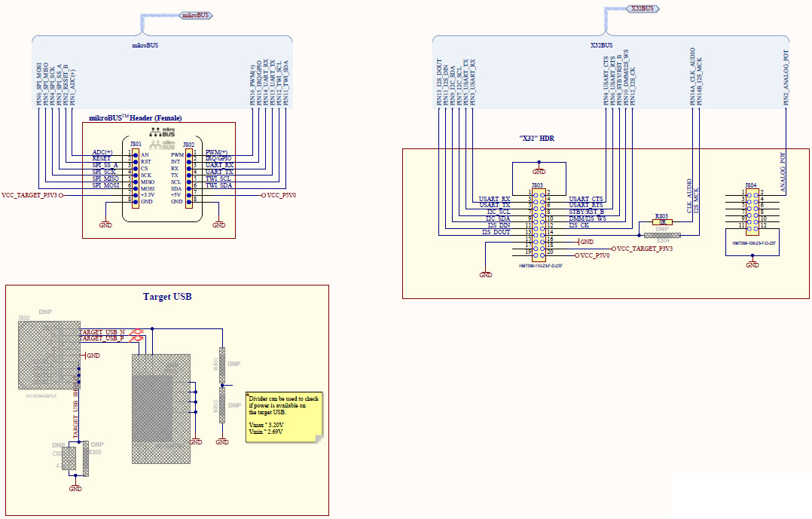812x519 pixels.
Task: Select DNP resistor R801 in Target USB section
Action: point(221,364)
